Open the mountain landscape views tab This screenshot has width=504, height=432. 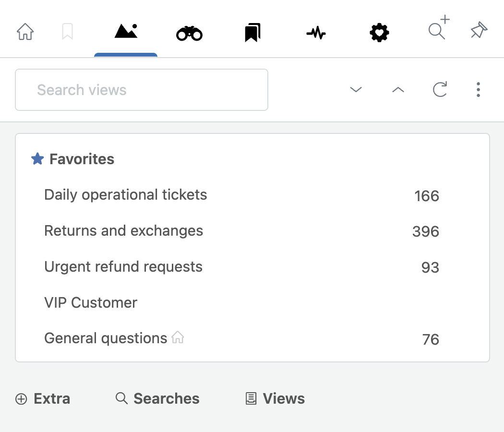point(126,32)
